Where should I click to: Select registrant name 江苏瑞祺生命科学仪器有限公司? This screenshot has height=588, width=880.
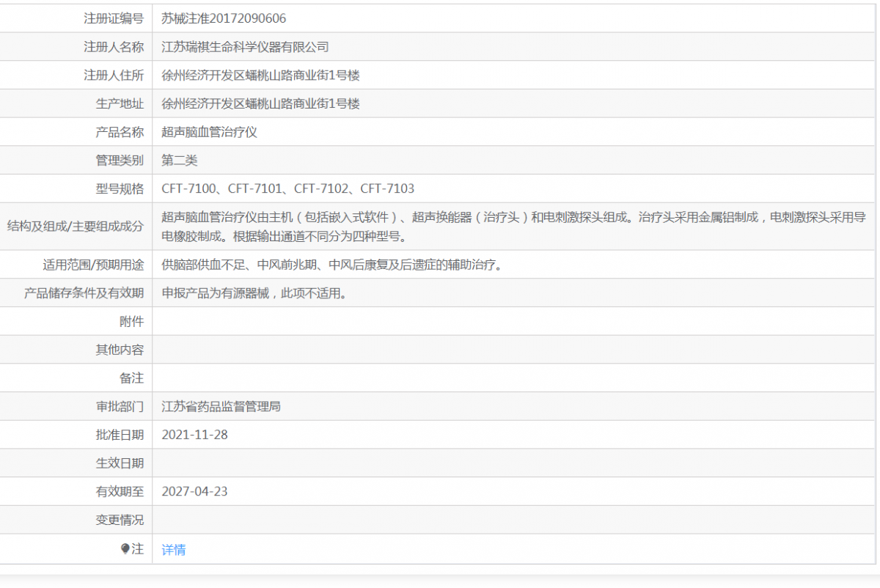pos(245,47)
